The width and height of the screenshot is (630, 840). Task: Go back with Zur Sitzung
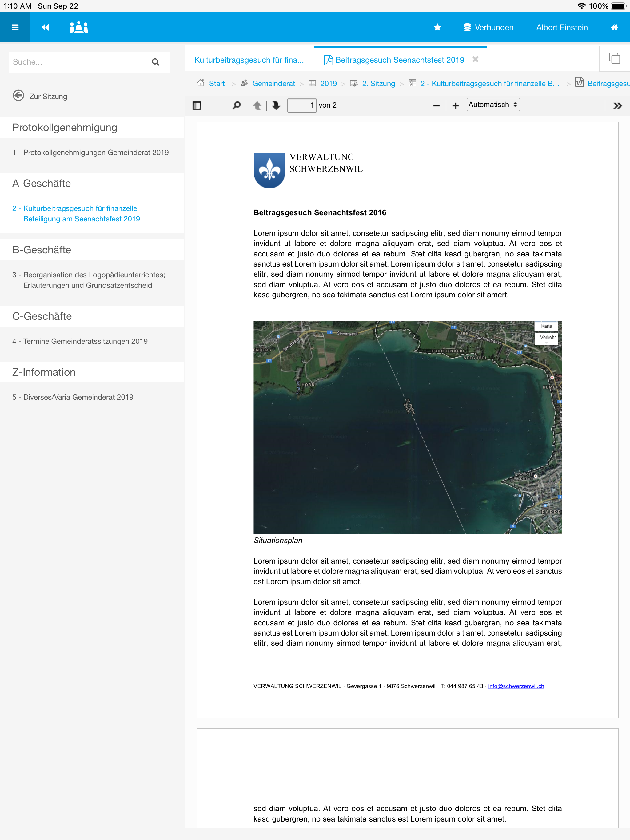tap(40, 96)
